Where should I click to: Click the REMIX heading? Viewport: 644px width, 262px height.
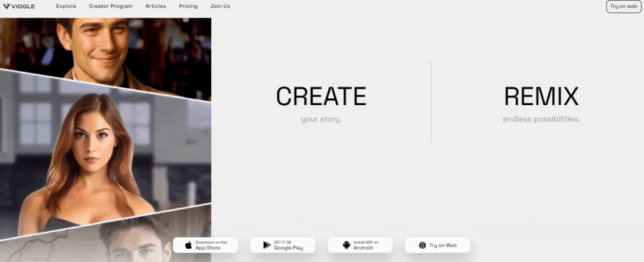[541, 96]
